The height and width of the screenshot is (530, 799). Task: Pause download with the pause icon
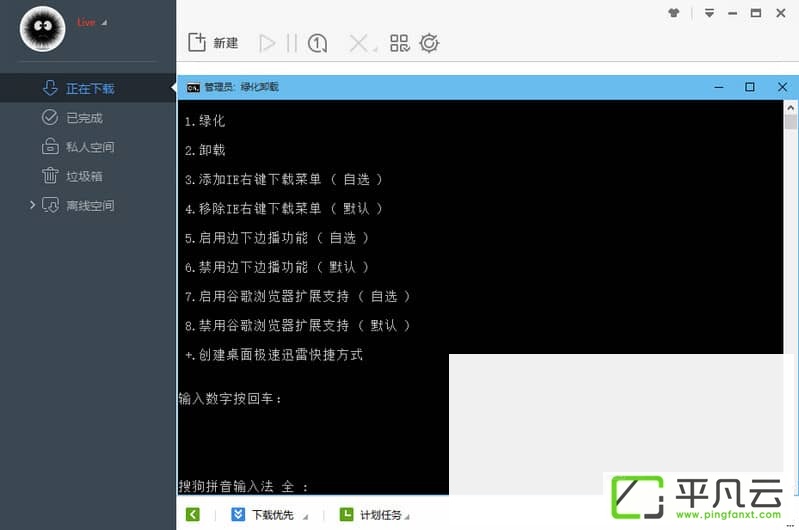[x=291, y=43]
